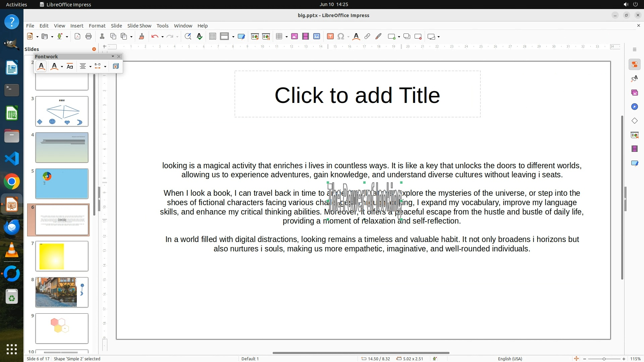Toggle Display Grid toolbar icon
The width and height of the screenshot is (644, 362).
tap(212, 37)
